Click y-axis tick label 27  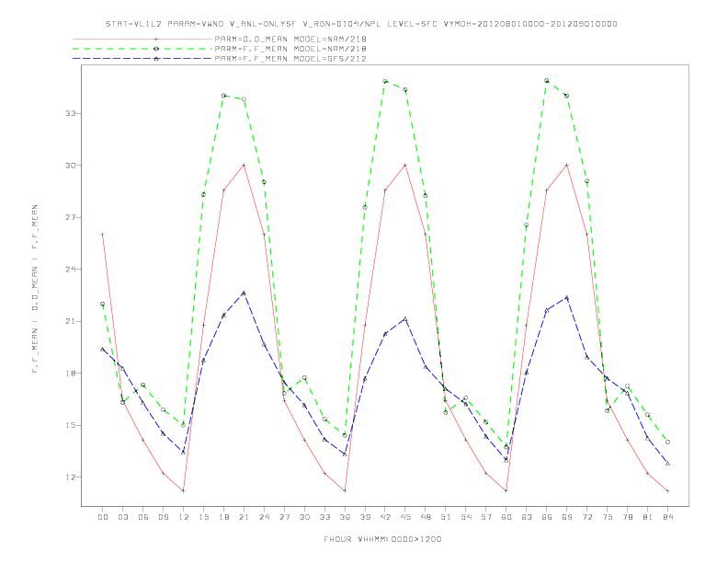coord(71,217)
